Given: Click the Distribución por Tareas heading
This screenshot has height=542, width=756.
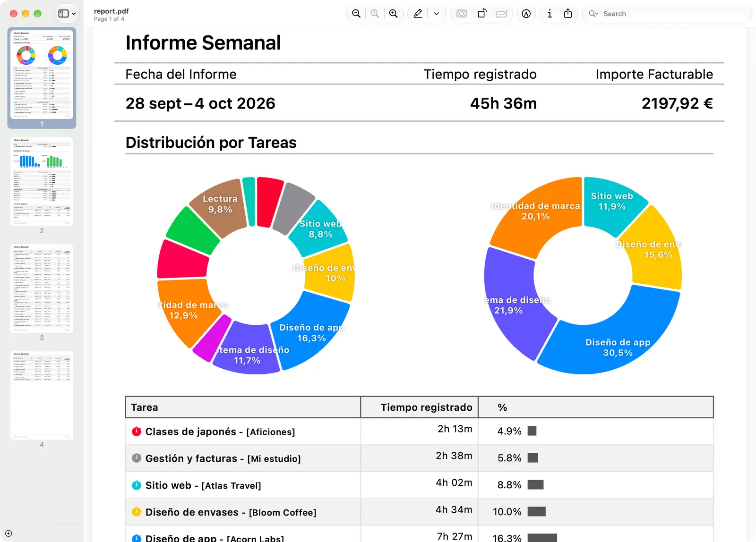Looking at the screenshot, I should pos(211,143).
